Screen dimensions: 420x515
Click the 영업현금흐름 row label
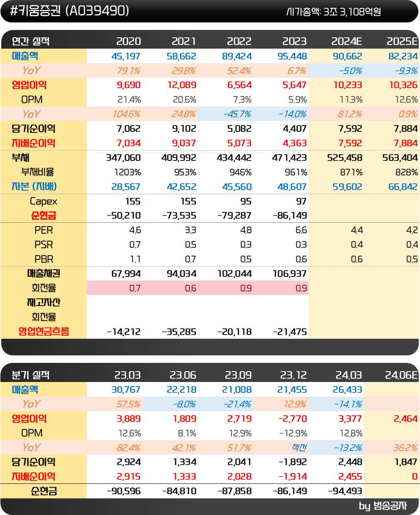tap(44, 331)
